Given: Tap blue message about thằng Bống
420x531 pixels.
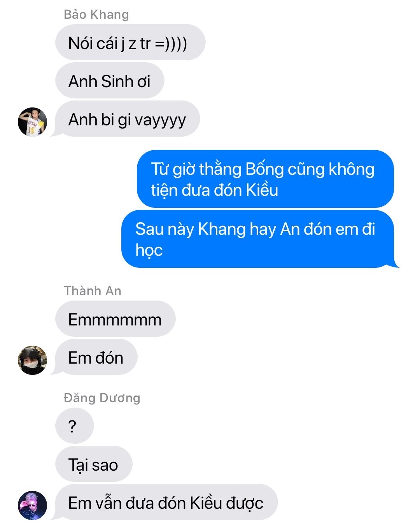Looking at the screenshot, I should tap(265, 179).
